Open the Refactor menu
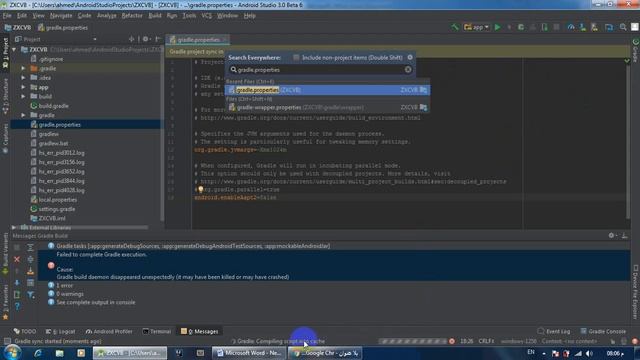This screenshot has height=360, width=640. click(x=132, y=16)
